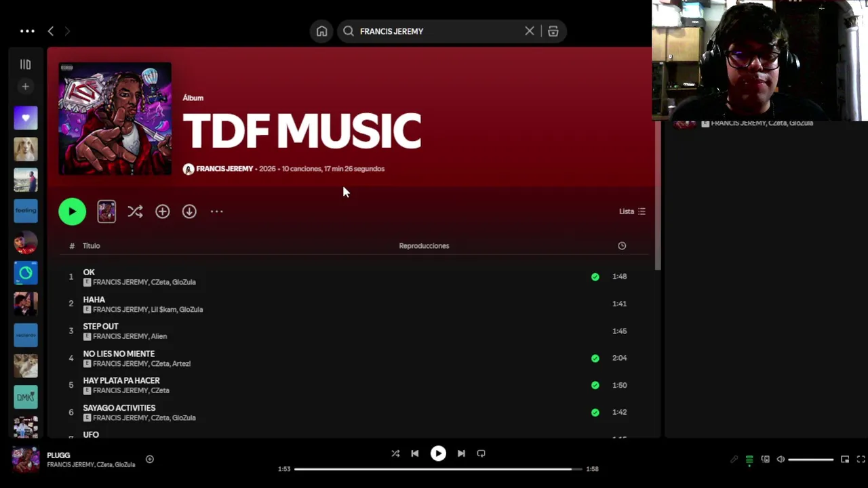Open the Home page

point(321,31)
